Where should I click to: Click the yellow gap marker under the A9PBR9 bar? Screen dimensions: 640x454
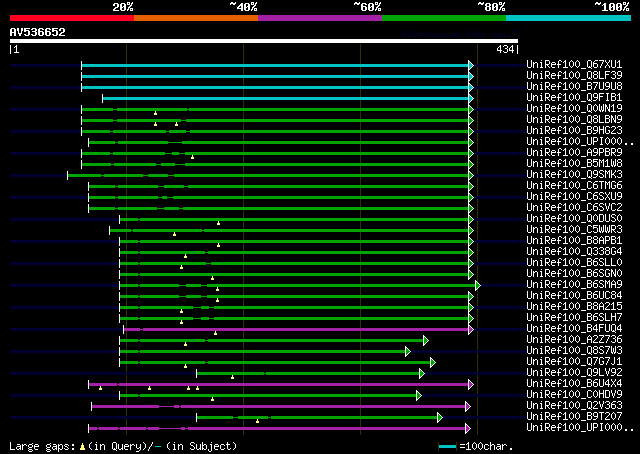pos(192,157)
